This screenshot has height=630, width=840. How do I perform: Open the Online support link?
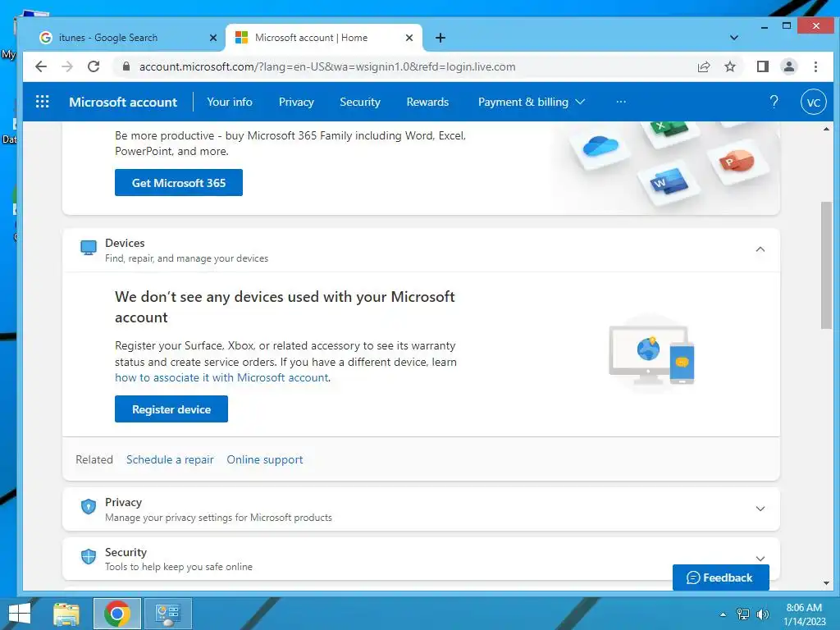(265, 459)
